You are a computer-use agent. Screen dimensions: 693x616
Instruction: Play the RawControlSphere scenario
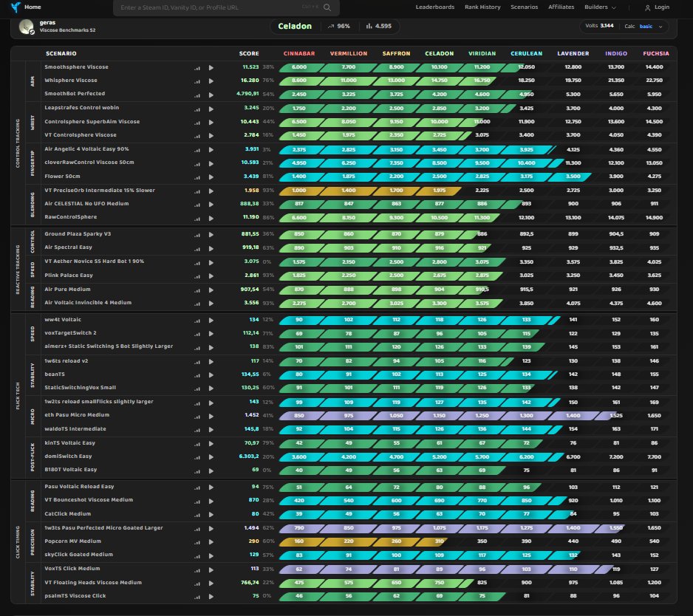coord(211,218)
